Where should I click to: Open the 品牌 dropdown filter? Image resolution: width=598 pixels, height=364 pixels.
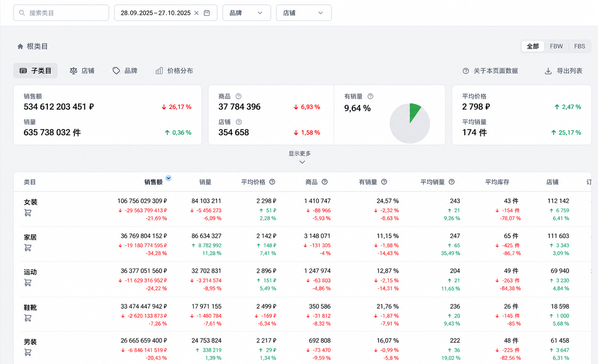click(246, 13)
